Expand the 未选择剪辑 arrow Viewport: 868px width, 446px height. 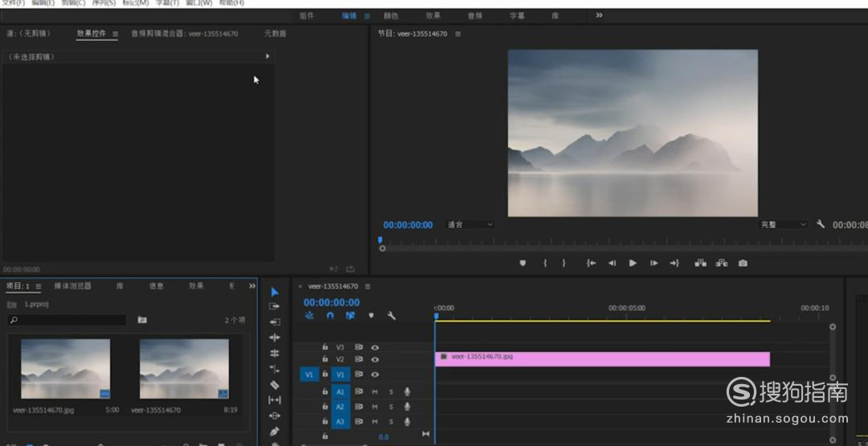click(x=268, y=56)
